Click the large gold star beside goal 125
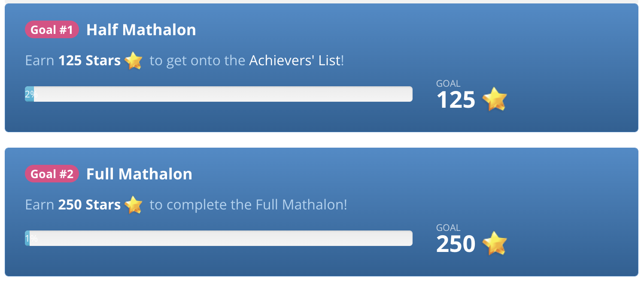 [495, 99]
